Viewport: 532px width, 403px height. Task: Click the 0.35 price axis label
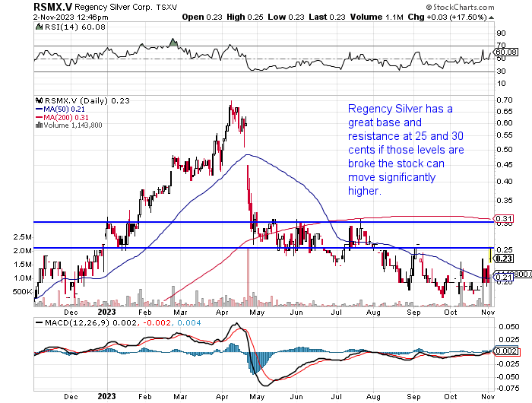(x=504, y=200)
